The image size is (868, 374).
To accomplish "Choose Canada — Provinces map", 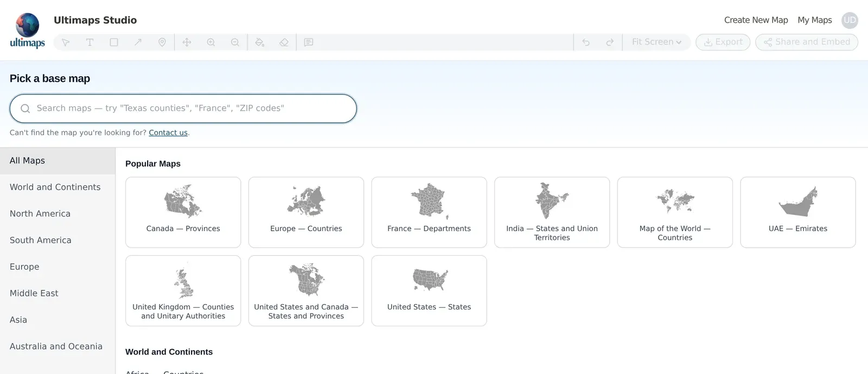I will click(x=183, y=212).
